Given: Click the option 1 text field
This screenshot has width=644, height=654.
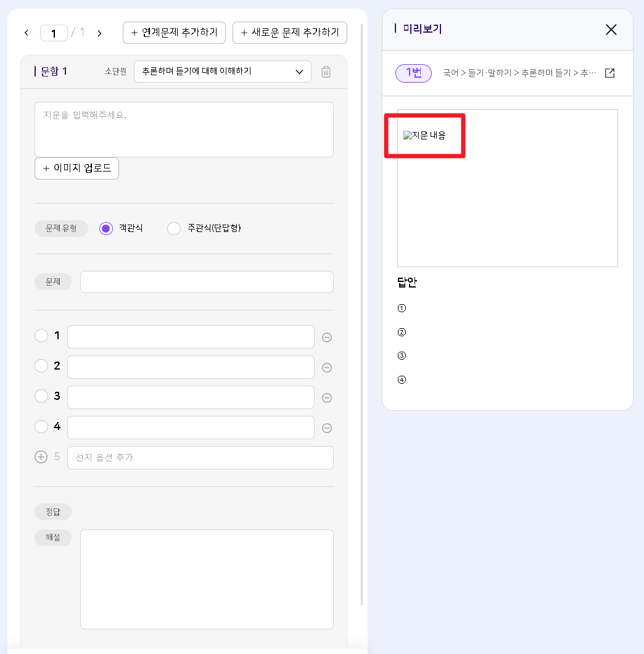Looking at the screenshot, I should tap(191, 337).
